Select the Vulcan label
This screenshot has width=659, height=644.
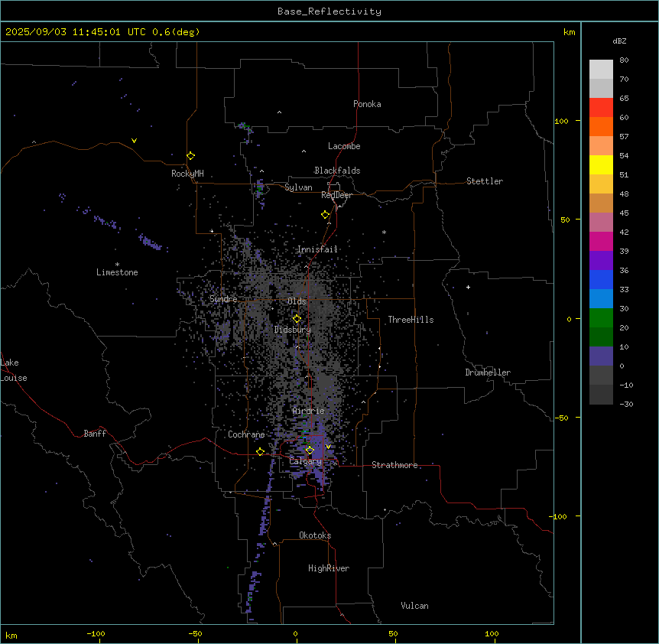tap(415, 606)
